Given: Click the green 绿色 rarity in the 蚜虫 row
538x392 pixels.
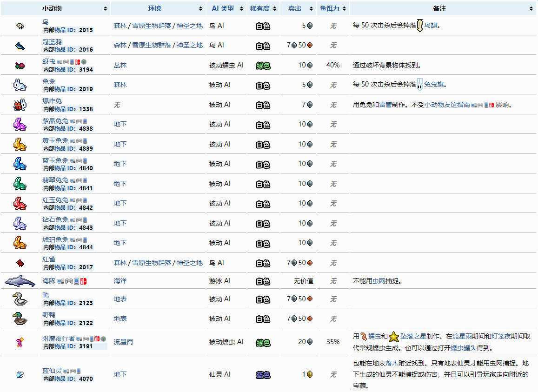Looking at the screenshot, I should pos(263,66).
